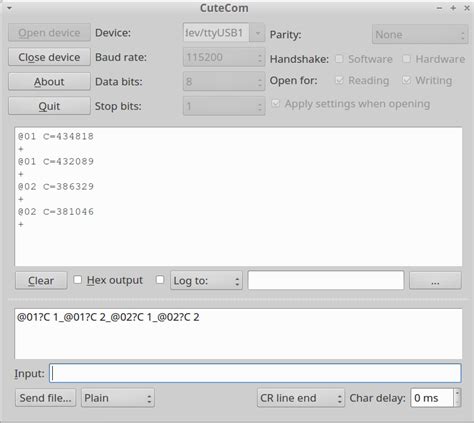Click Send file... button
The height and width of the screenshot is (423, 474).
point(45,398)
